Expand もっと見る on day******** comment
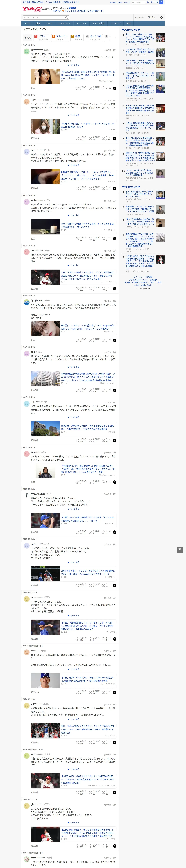The image size is (186, 868). (73, 65)
